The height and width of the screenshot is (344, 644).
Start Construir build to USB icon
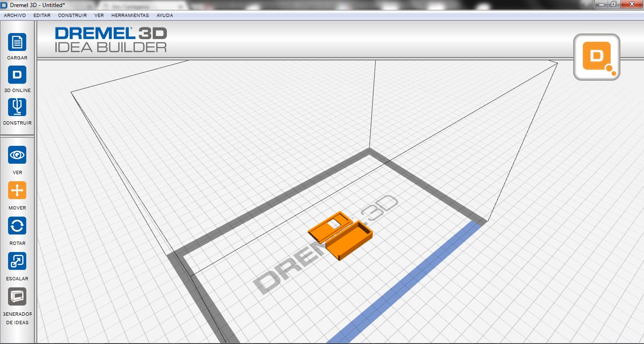[x=17, y=108]
